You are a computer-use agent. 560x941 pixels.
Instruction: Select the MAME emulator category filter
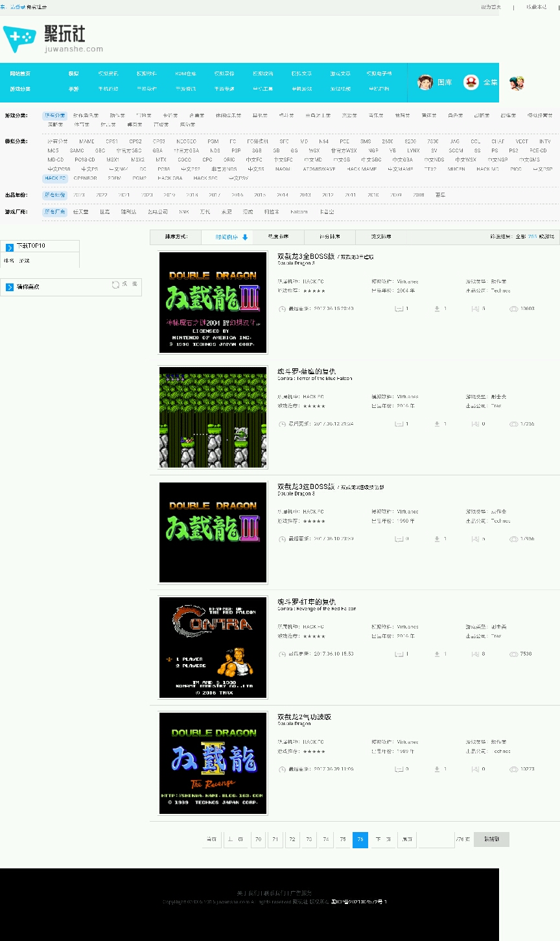tap(87, 141)
